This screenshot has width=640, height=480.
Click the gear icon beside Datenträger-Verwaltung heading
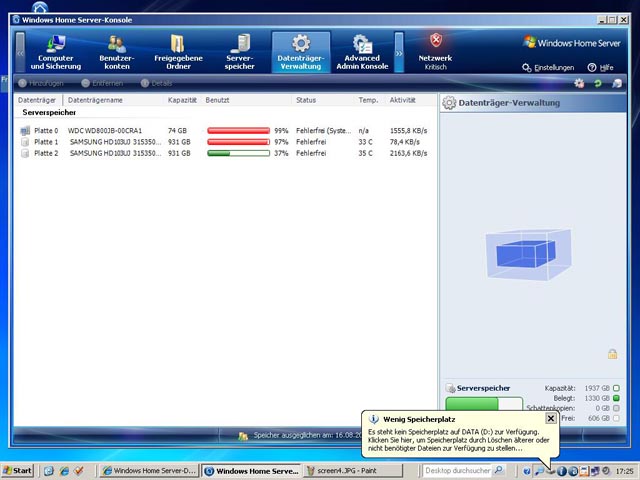449,103
